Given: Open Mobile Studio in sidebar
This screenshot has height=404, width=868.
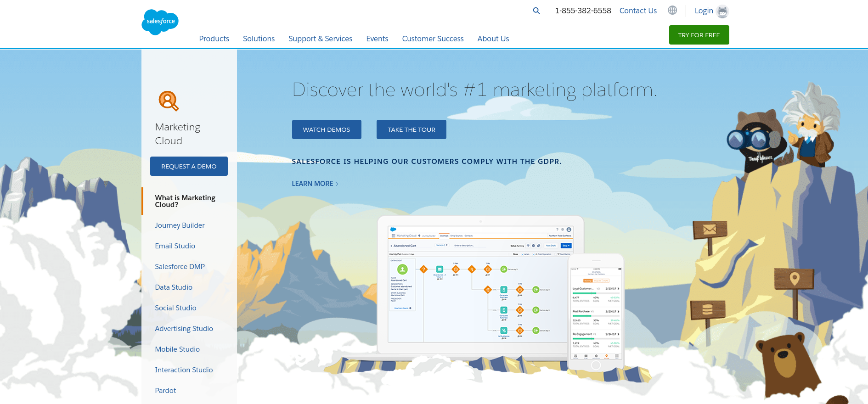Looking at the screenshot, I should pyautogui.click(x=177, y=349).
